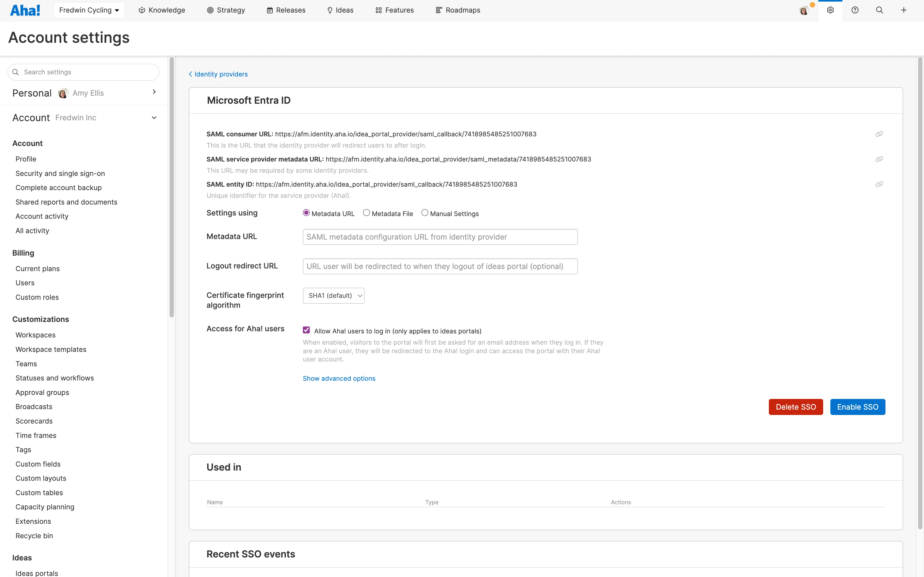This screenshot has width=924, height=577.
Task: Open the help question mark icon
Action: click(x=855, y=10)
